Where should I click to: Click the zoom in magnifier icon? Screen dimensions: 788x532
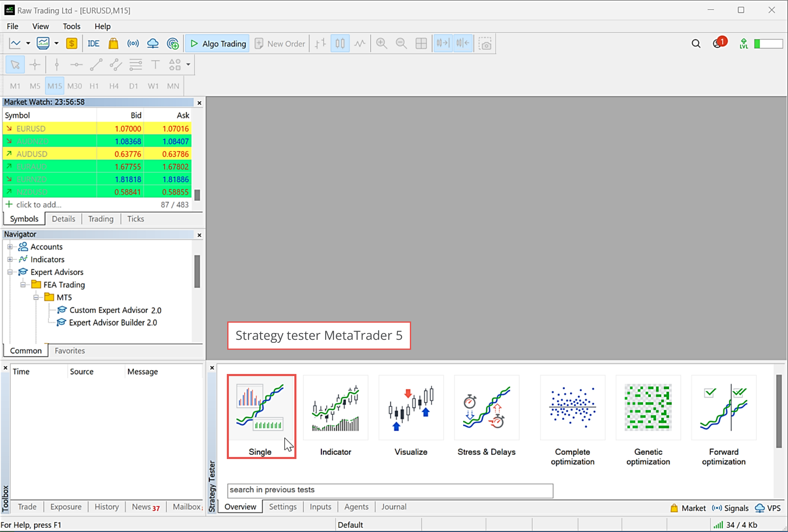[x=381, y=43]
